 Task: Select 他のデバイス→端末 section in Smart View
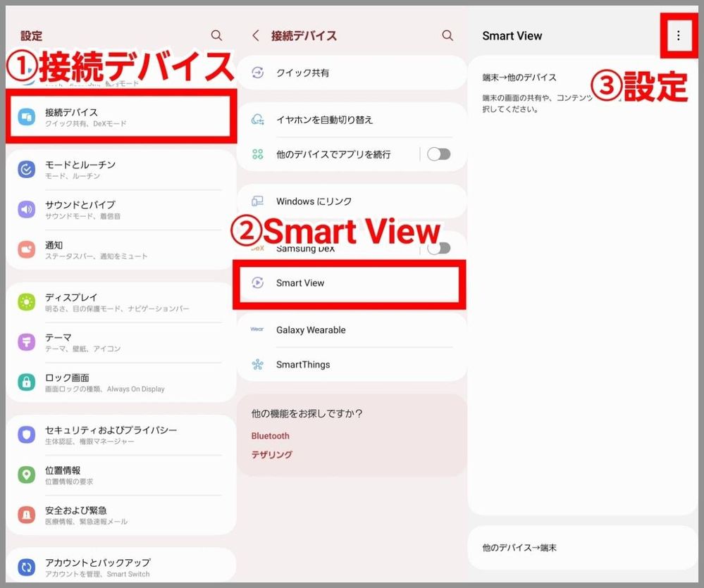point(583,548)
